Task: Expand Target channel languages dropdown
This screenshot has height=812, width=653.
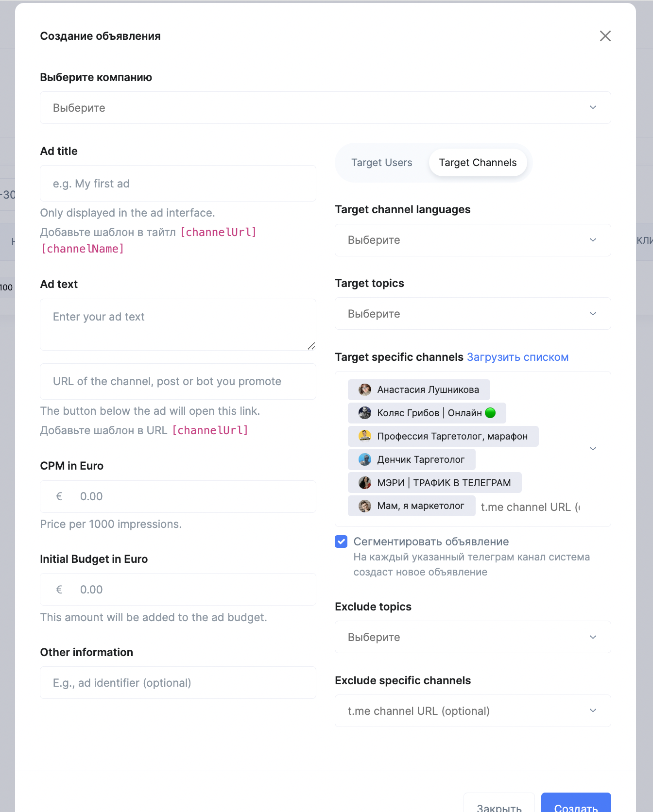Action: pos(472,240)
